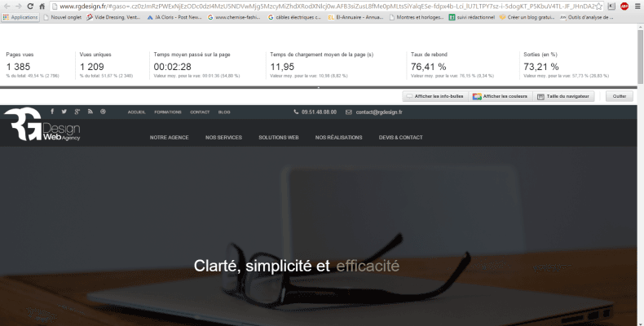The width and height of the screenshot is (644, 326).
Task: Open the Montres et horloges bookmark
Action: tap(417, 17)
